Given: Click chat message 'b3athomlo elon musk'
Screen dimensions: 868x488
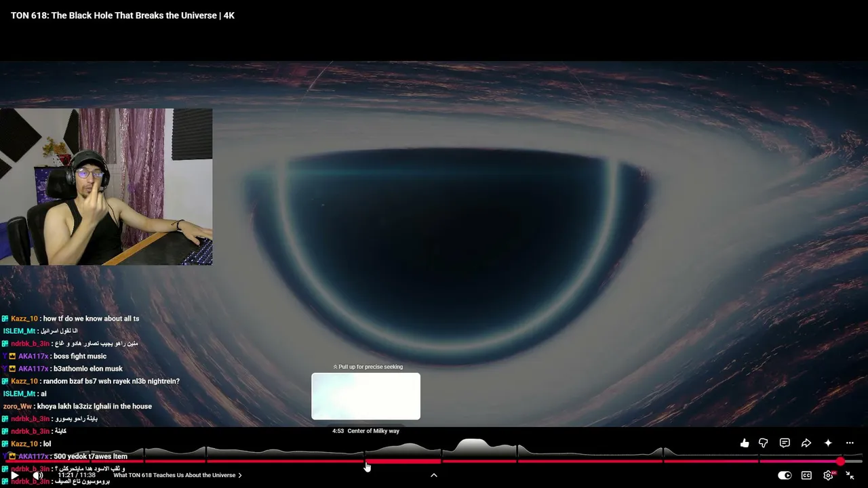Looking at the screenshot, I should (88, 369).
